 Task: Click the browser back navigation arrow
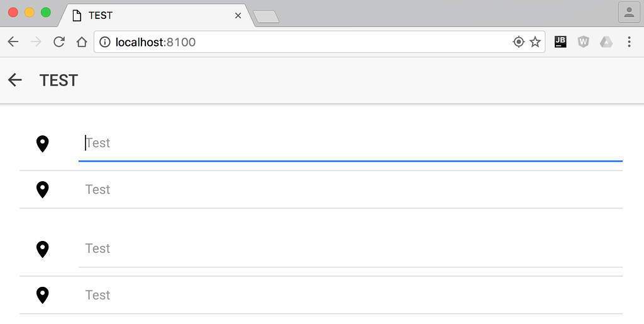pos(13,42)
